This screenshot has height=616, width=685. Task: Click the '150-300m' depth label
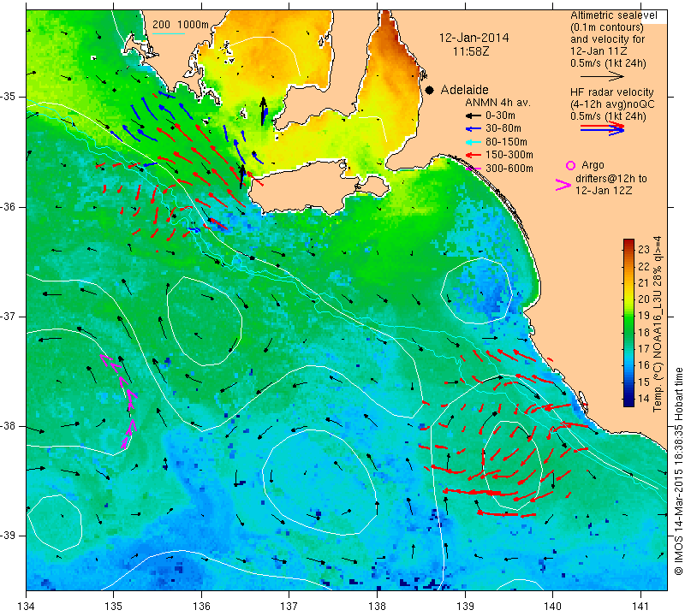tap(509, 155)
